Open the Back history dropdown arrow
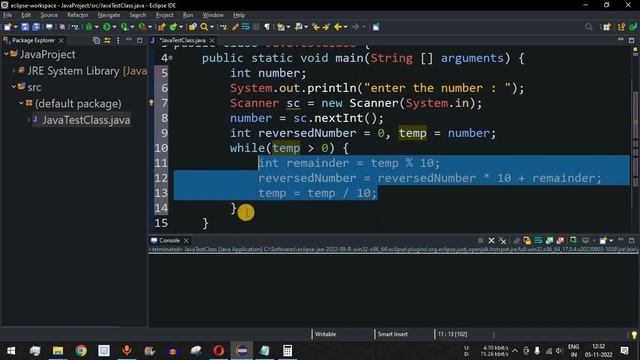The image size is (640, 360). [346, 27]
